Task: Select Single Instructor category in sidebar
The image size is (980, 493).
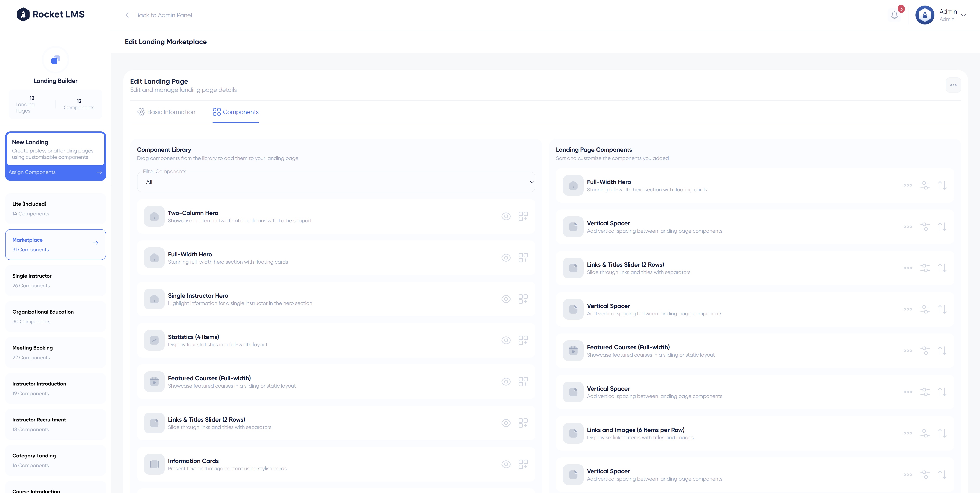Action: 56,280
